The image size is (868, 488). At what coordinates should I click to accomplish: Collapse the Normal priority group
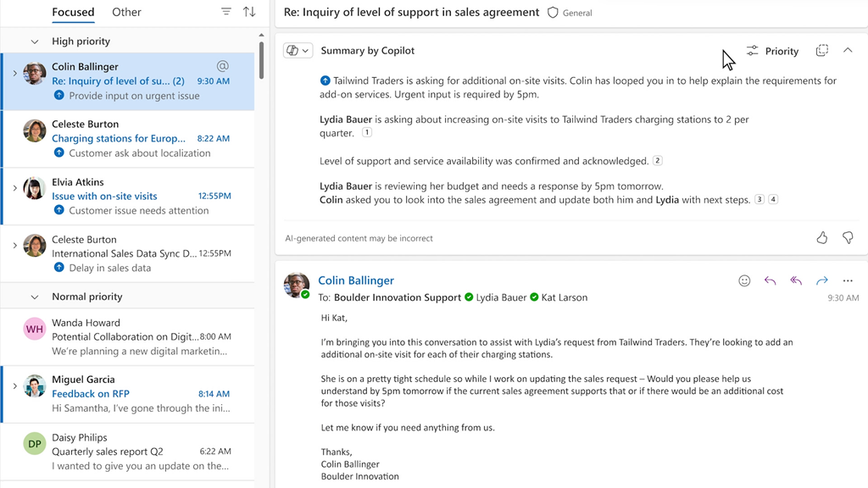coord(35,297)
